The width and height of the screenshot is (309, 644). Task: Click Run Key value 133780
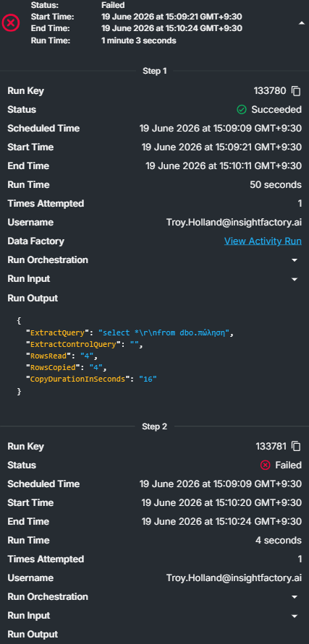click(x=269, y=91)
